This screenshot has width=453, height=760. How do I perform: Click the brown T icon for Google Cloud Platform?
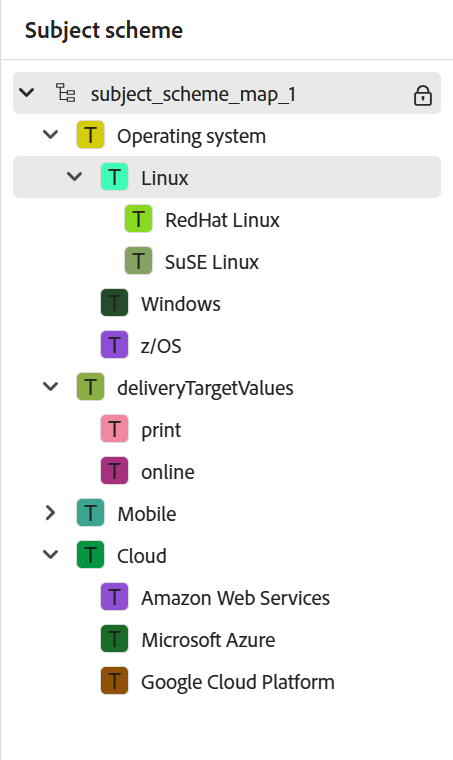pos(114,681)
